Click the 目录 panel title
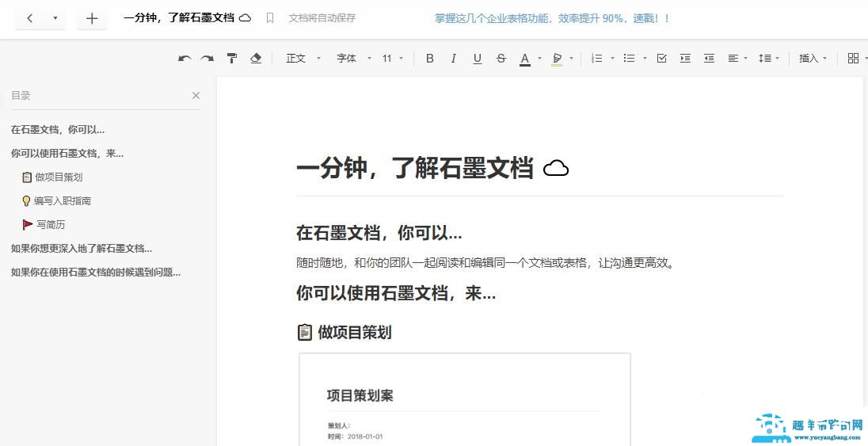 21,95
